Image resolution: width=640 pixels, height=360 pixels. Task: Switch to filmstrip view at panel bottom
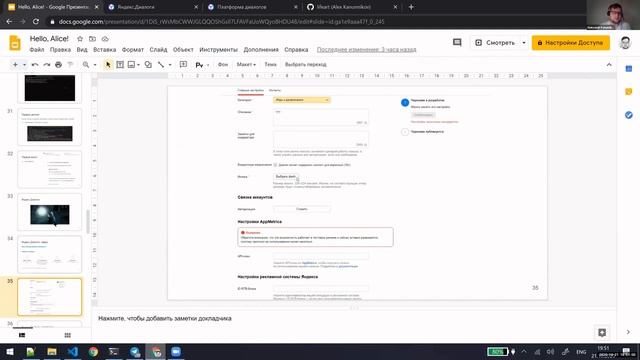22,335
